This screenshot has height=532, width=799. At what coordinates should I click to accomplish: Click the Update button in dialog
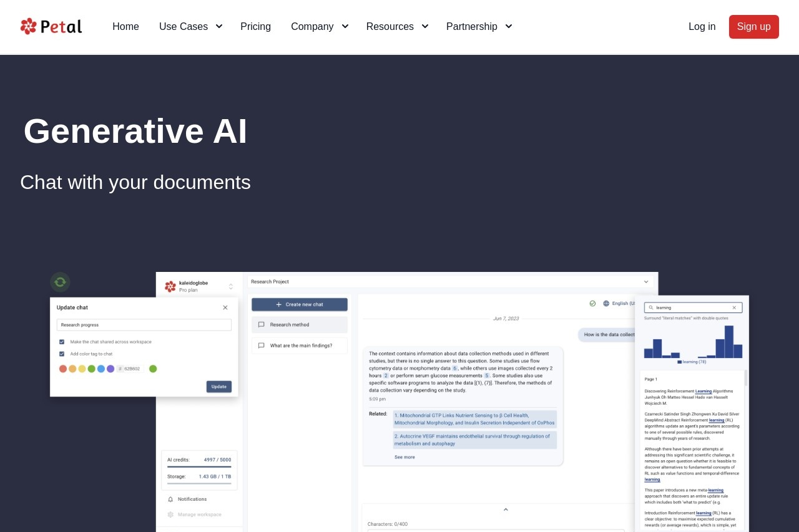tap(219, 387)
